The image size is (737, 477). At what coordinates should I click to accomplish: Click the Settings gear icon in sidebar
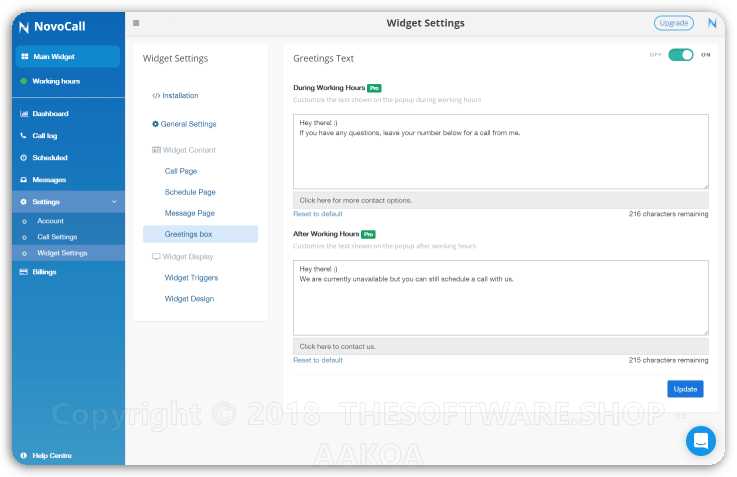coord(24,202)
